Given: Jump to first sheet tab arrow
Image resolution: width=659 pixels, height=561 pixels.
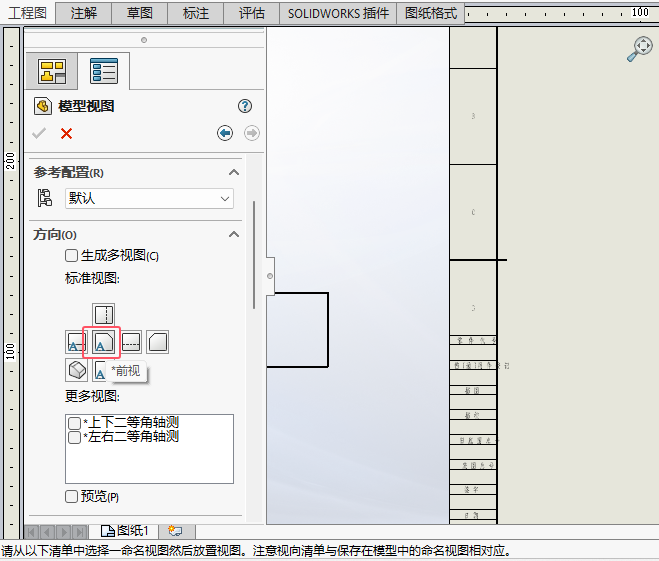Looking at the screenshot, I should (31, 532).
